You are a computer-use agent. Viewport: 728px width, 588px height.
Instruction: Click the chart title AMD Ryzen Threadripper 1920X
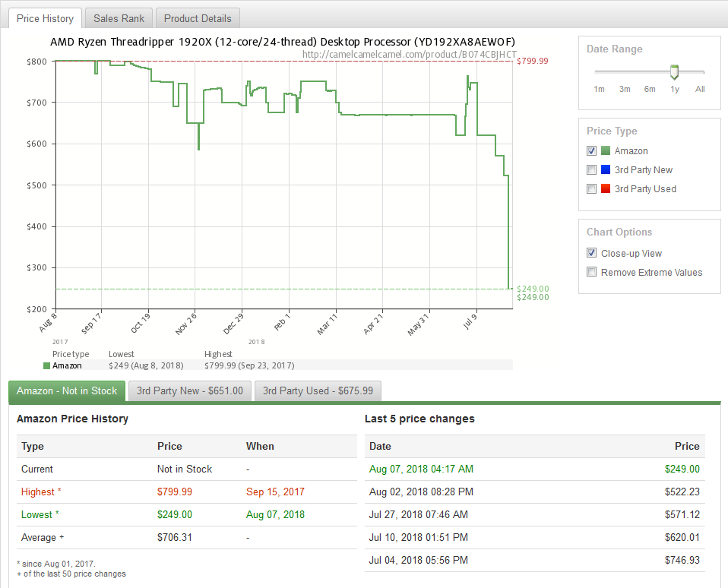pyautogui.click(x=282, y=42)
